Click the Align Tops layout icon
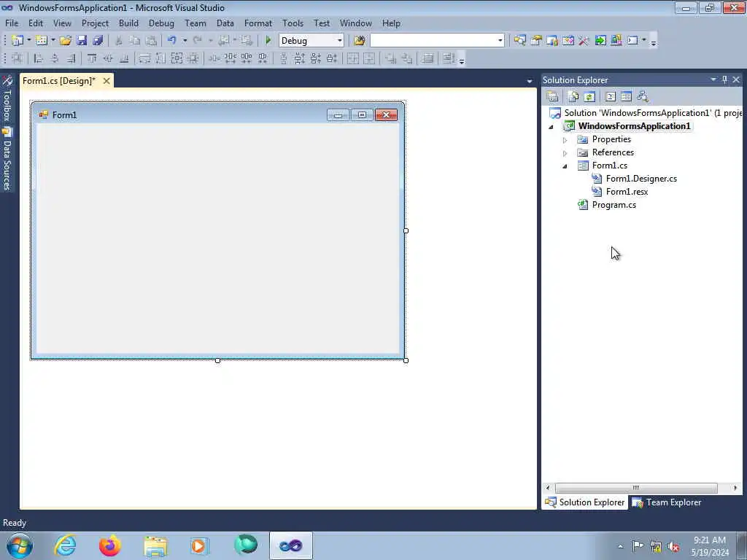 tap(92, 58)
